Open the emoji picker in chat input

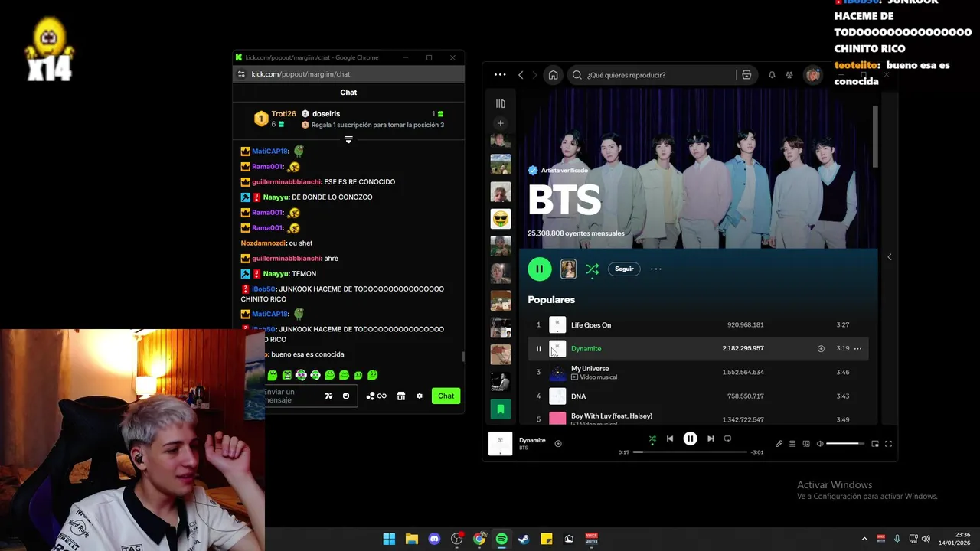[x=346, y=396]
